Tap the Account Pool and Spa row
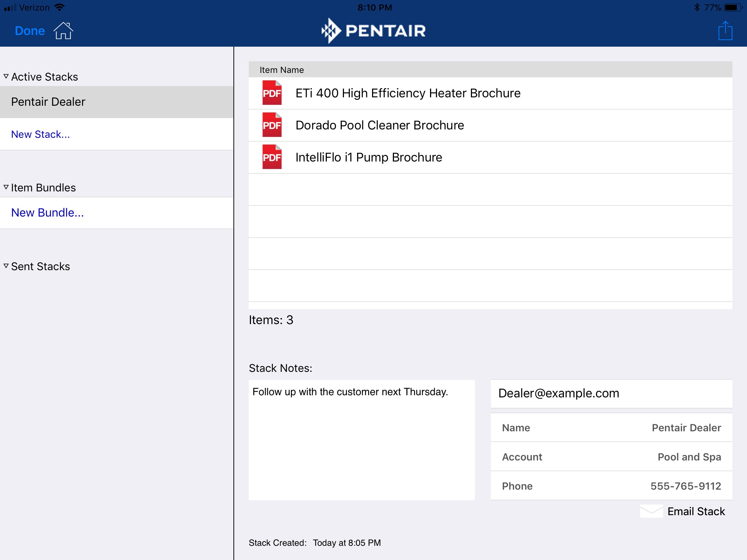The height and width of the screenshot is (560, 747). coord(611,456)
